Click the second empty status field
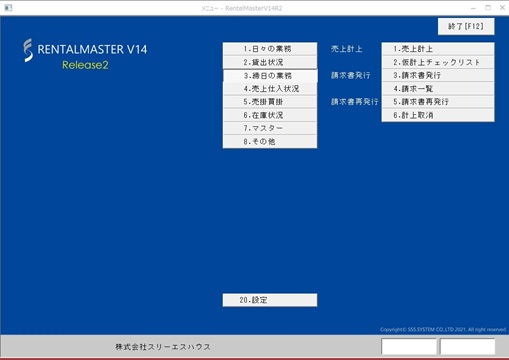The height and width of the screenshot is (360, 509). point(467,347)
